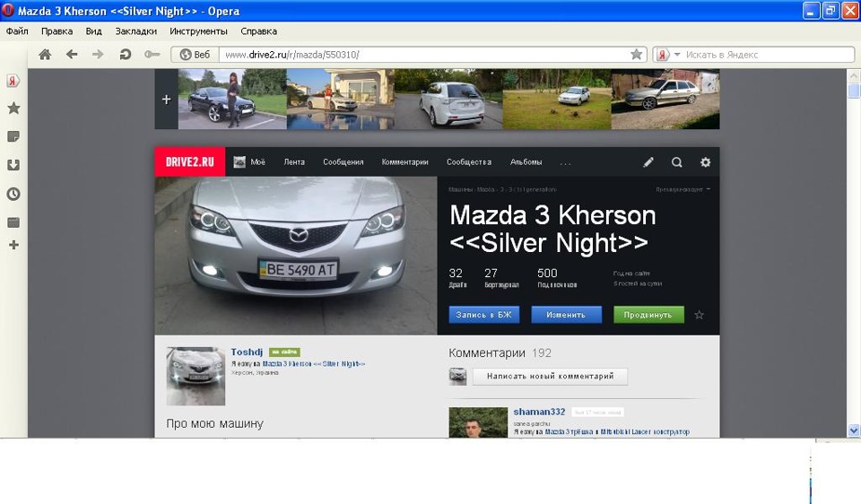
Task: Click the pencil write icon in DRIVE2 header
Action: pyautogui.click(x=648, y=162)
